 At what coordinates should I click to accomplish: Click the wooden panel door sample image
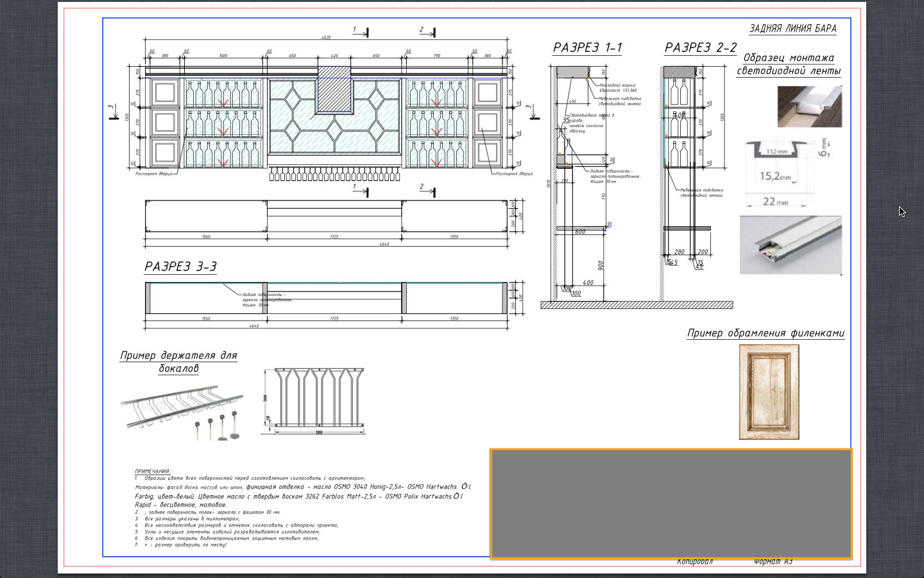(769, 392)
